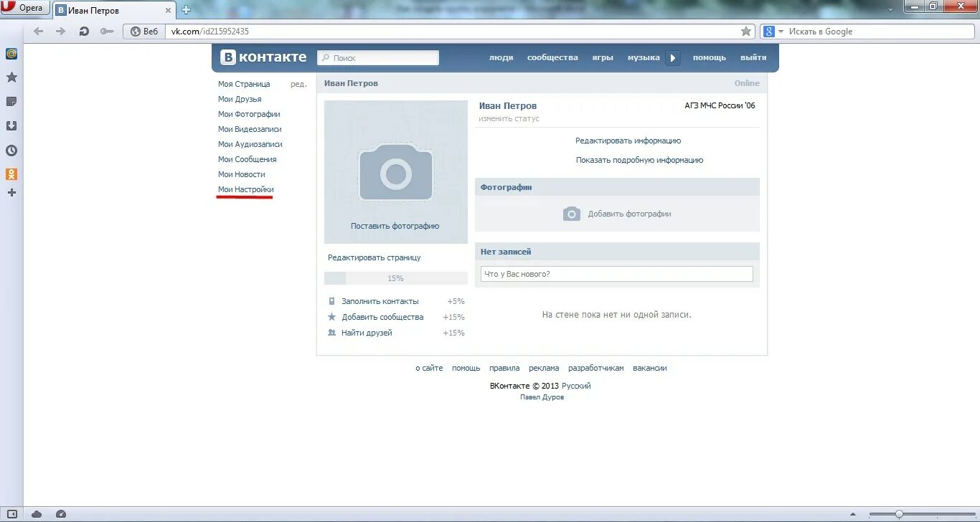This screenshot has height=522, width=980.
Task: Log out with выйти
Action: tap(753, 57)
